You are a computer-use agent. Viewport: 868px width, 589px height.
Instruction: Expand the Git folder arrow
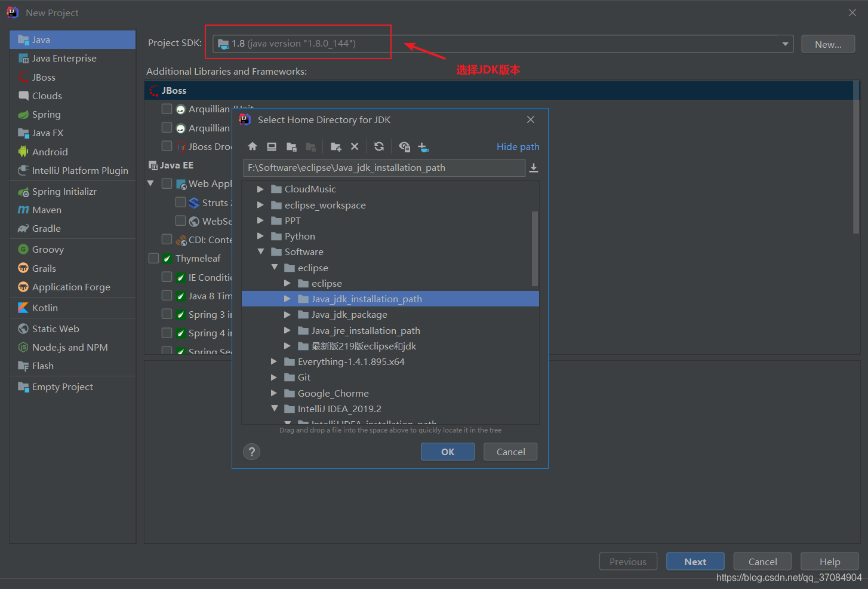click(x=274, y=377)
